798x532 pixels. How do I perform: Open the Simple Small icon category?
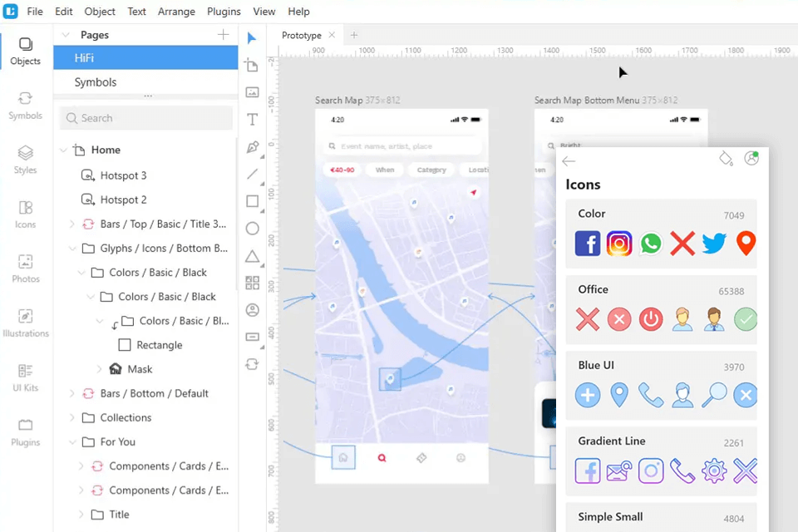[661, 517]
